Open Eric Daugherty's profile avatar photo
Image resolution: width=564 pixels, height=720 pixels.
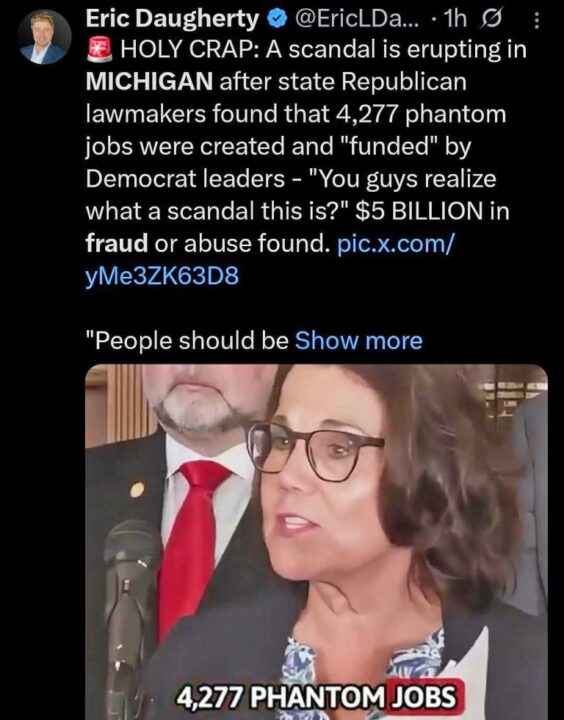tap(44, 37)
